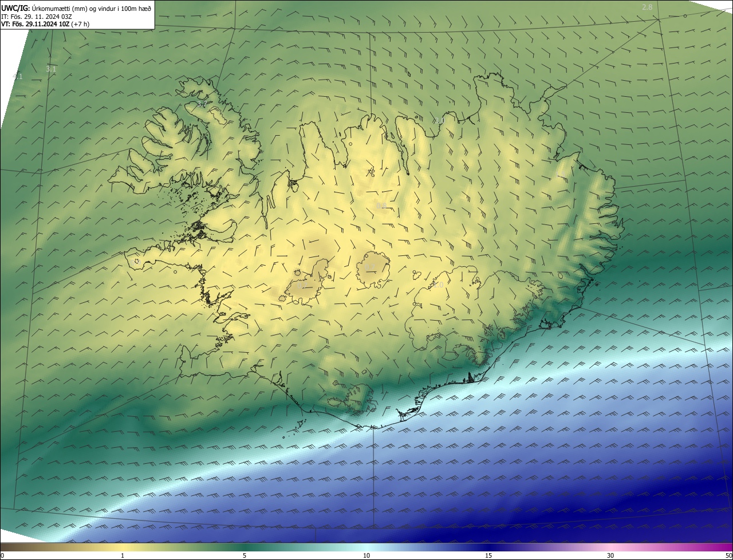This screenshot has width=733, height=560.
Task: Click the 2.8 value label at top-right
Action: (x=647, y=7)
